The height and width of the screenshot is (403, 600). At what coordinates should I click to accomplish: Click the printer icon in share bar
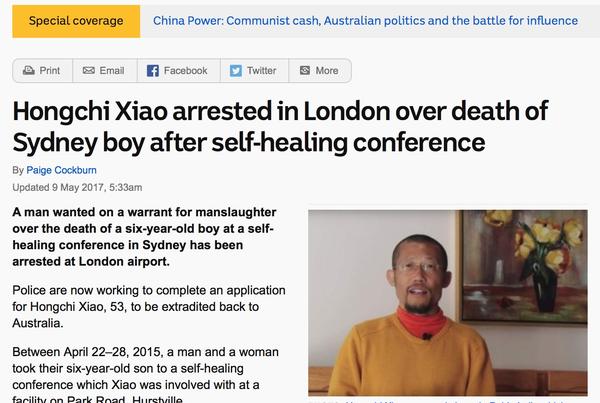pyautogui.click(x=29, y=70)
